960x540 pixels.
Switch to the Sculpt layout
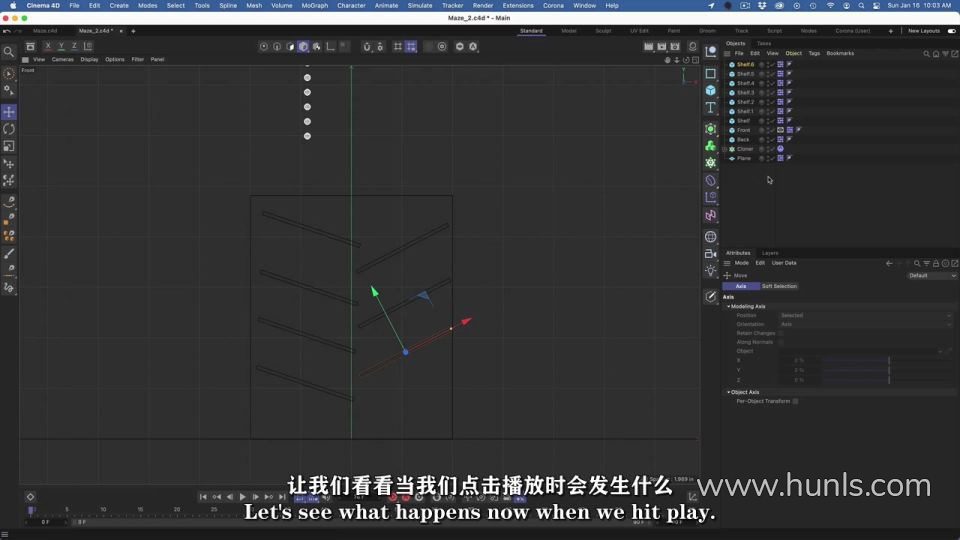[x=603, y=31]
